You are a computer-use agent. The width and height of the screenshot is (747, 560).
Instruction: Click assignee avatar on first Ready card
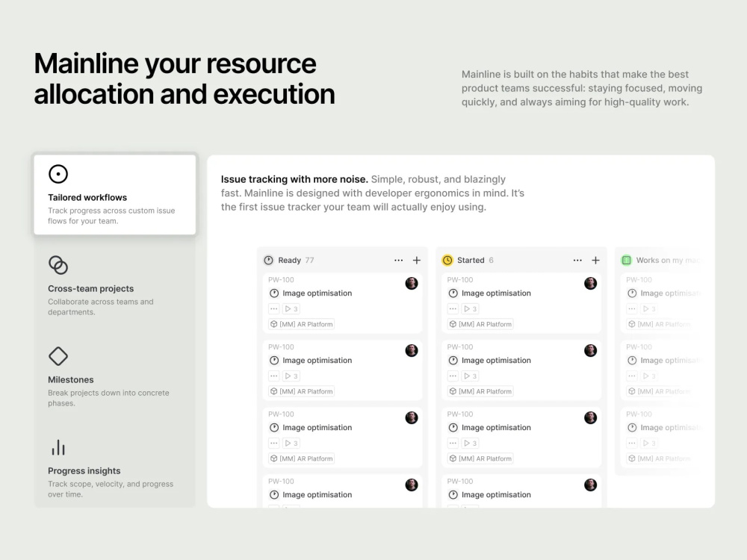[412, 283]
